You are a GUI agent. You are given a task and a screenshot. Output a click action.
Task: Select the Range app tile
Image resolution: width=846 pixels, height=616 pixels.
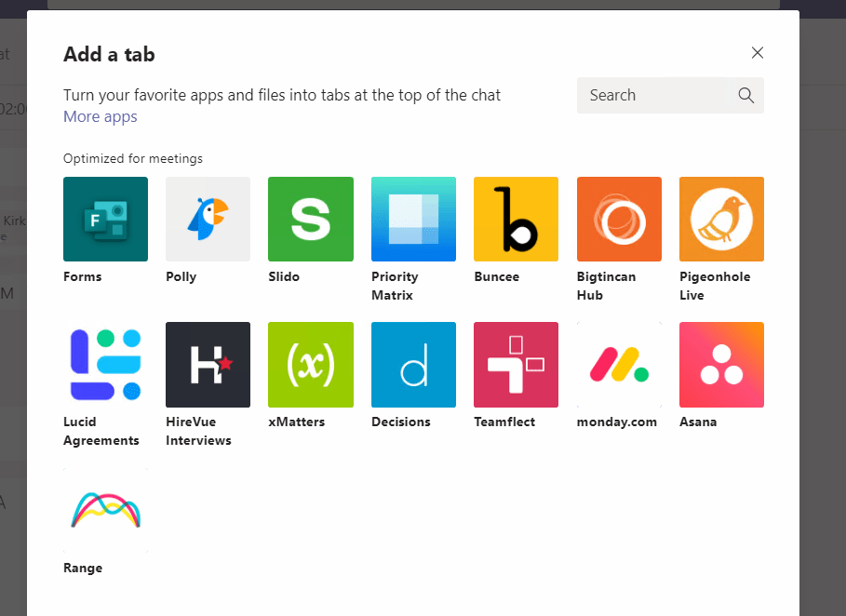[x=105, y=511]
